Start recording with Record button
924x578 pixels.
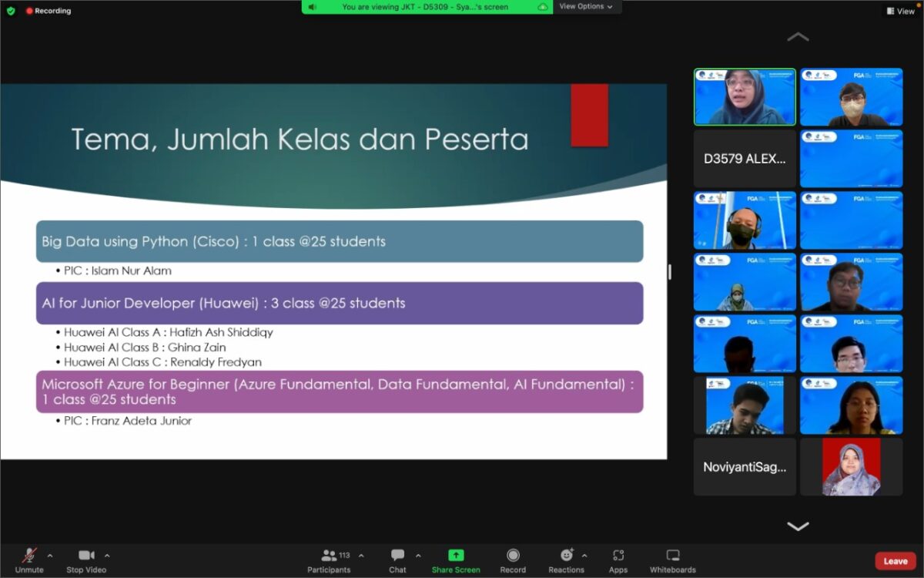(513, 560)
